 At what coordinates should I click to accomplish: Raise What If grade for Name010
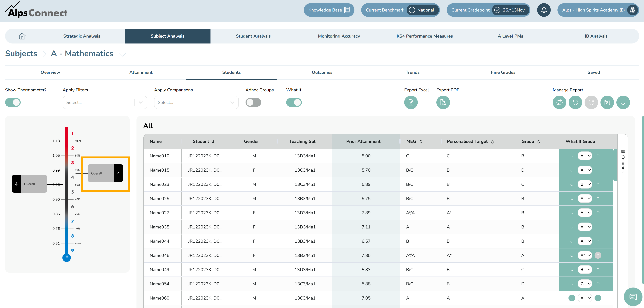(598, 156)
